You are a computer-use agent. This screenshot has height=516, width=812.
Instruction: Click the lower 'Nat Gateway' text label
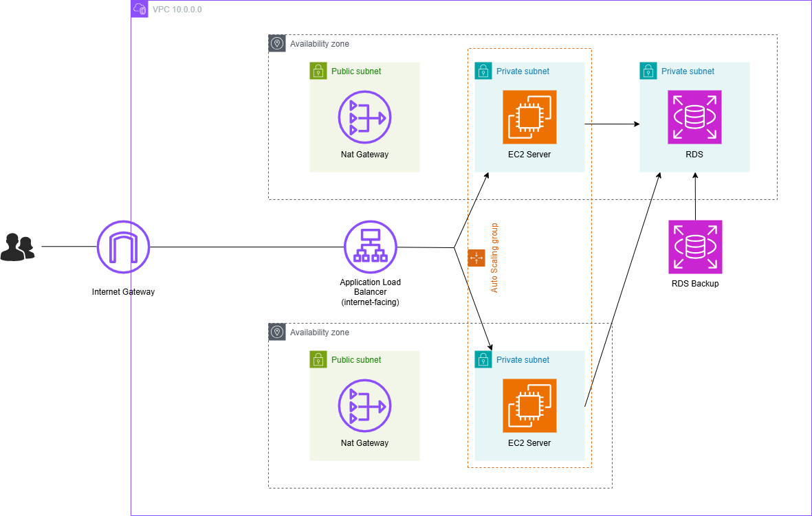pos(364,443)
